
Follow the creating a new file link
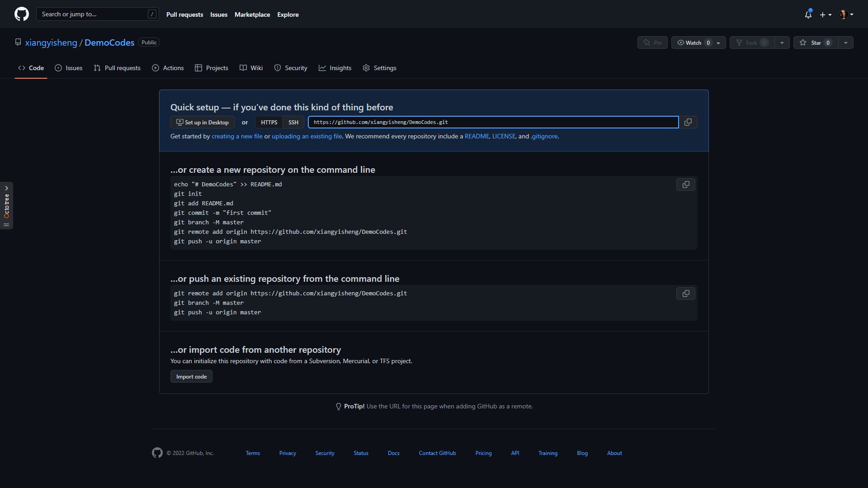(237, 136)
